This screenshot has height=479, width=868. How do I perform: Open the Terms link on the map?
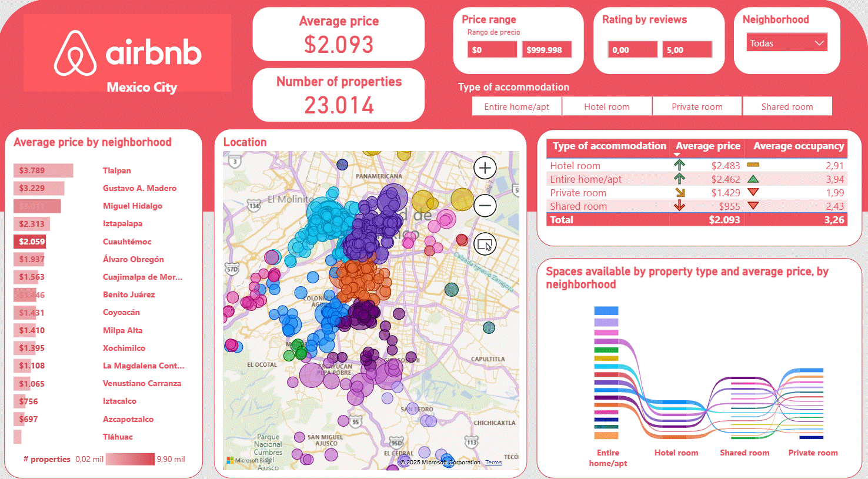[x=493, y=462]
